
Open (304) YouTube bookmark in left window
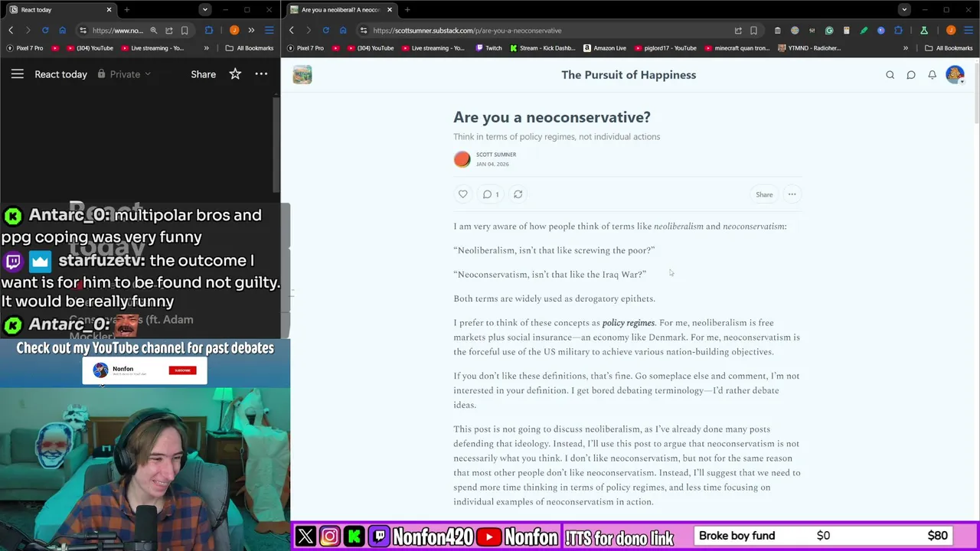(x=89, y=48)
